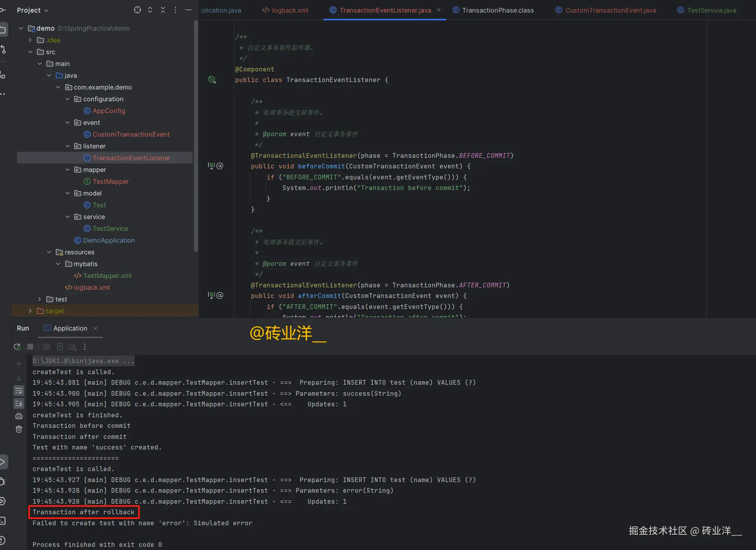The image size is (756, 550).
Task: Click the Spring bean gutter icon at class line
Action: [212, 80]
